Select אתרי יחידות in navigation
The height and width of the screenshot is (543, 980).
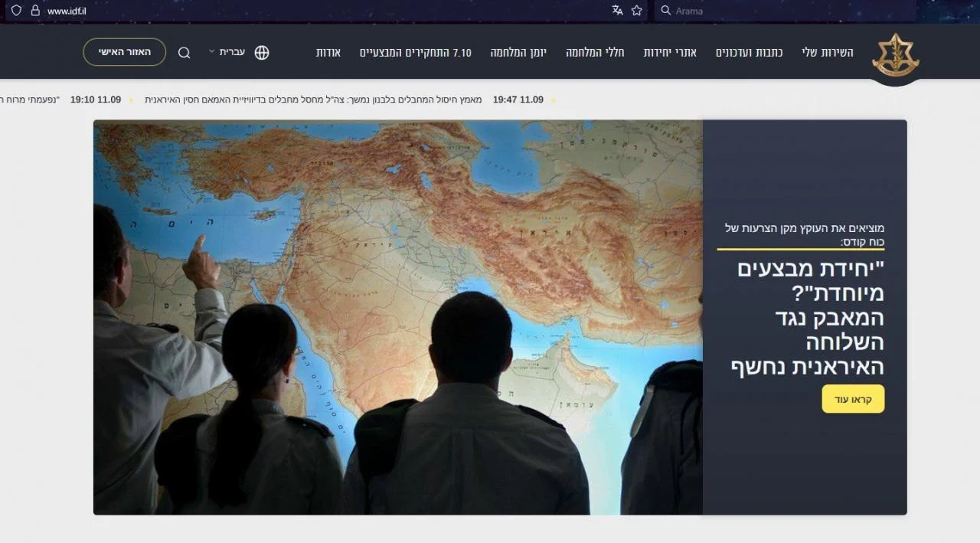click(670, 53)
